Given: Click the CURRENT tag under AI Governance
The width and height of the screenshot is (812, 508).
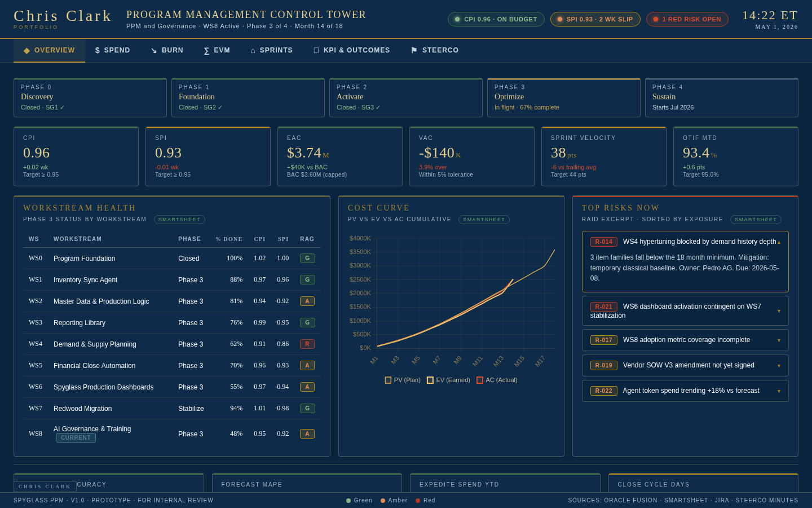Looking at the screenshot, I should 76,438.
